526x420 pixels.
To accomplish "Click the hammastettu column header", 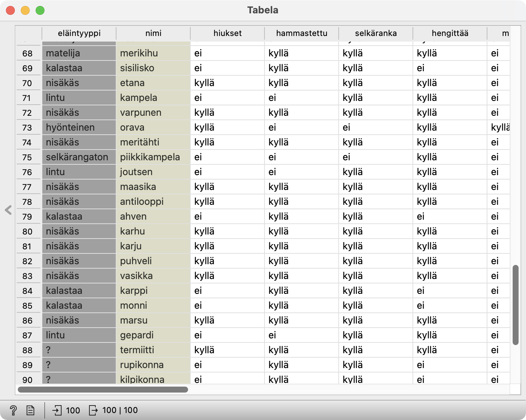I will tap(302, 33).
